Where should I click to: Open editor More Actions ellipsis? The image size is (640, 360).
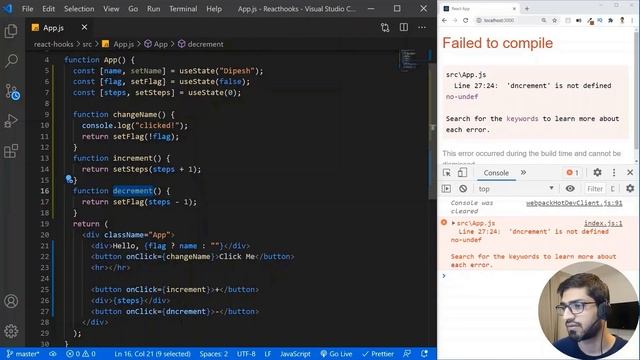pyautogui.click(x=422, y=27)
